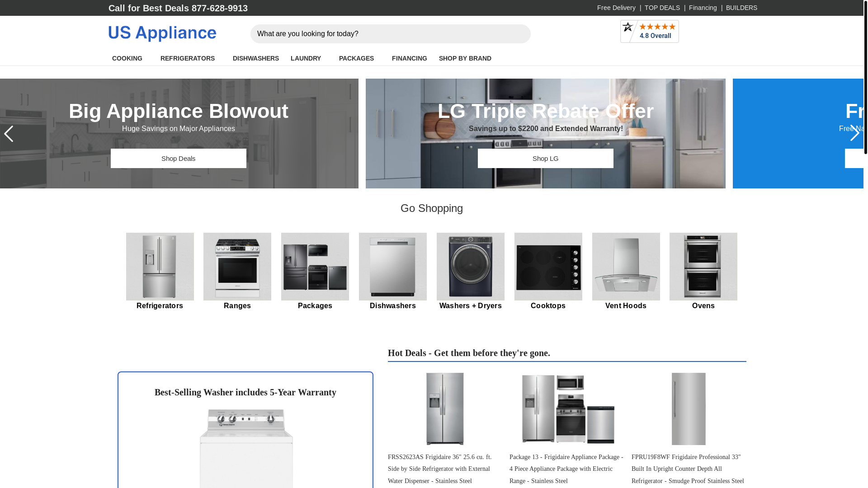View the FRSS2623AS side by side refrigerator photo
Screen dimensions: 868x488
coord(445,409)
